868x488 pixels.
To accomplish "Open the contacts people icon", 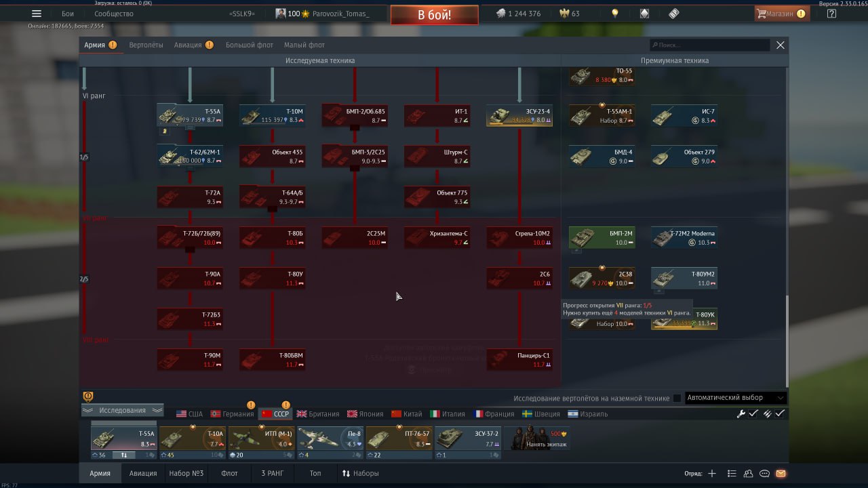I will pyautogui.click(x=748, y=474).
